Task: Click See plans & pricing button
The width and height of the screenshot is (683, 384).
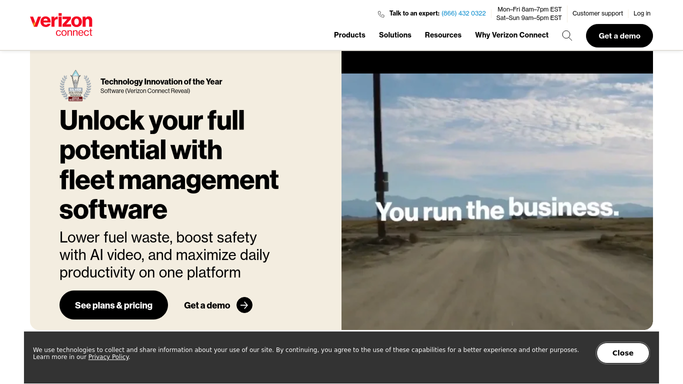Action: tap(113, 305)
